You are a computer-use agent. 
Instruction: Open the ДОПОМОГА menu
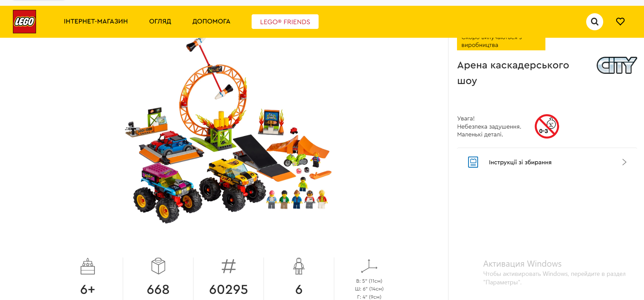click(x=211, y=21)
